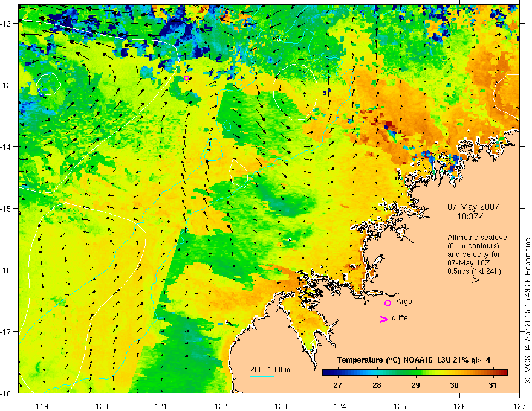Click the '18:37Z' time text

470,216
